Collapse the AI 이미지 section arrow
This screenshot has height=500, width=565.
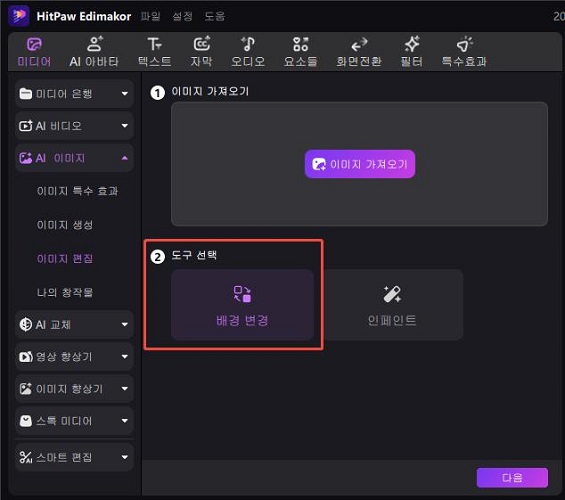[125, 158]
